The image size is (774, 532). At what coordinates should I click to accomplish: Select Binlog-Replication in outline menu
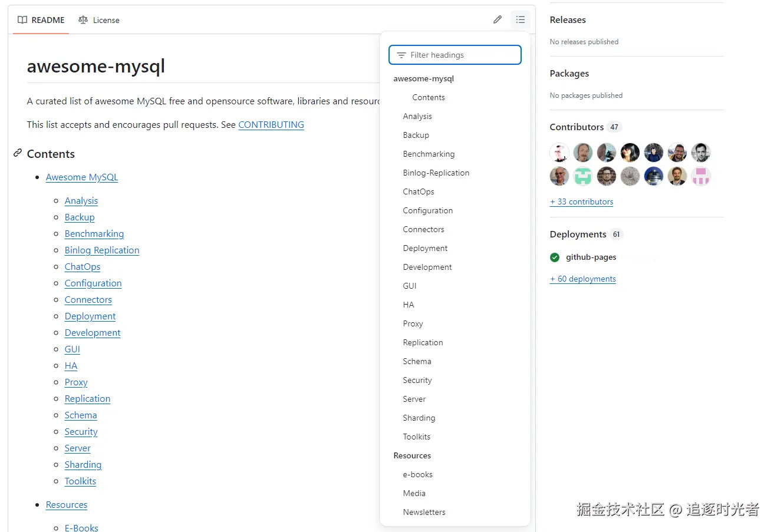pyautogui.click(x=436, y=173)
